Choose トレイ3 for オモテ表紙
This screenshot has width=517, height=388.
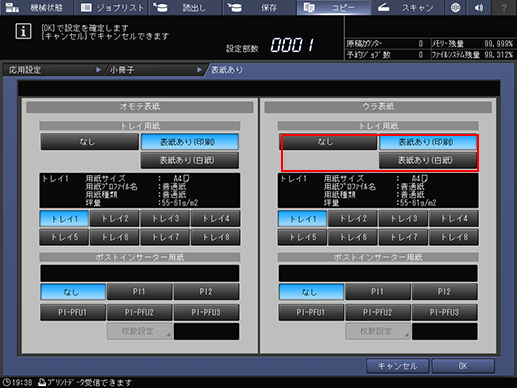[165, 219]
